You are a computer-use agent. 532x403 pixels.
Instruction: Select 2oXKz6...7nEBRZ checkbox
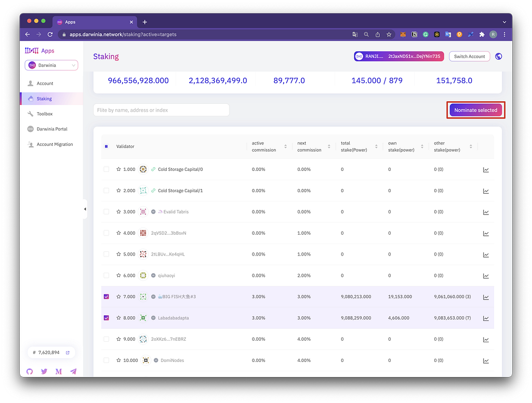[x=106, y=339]
